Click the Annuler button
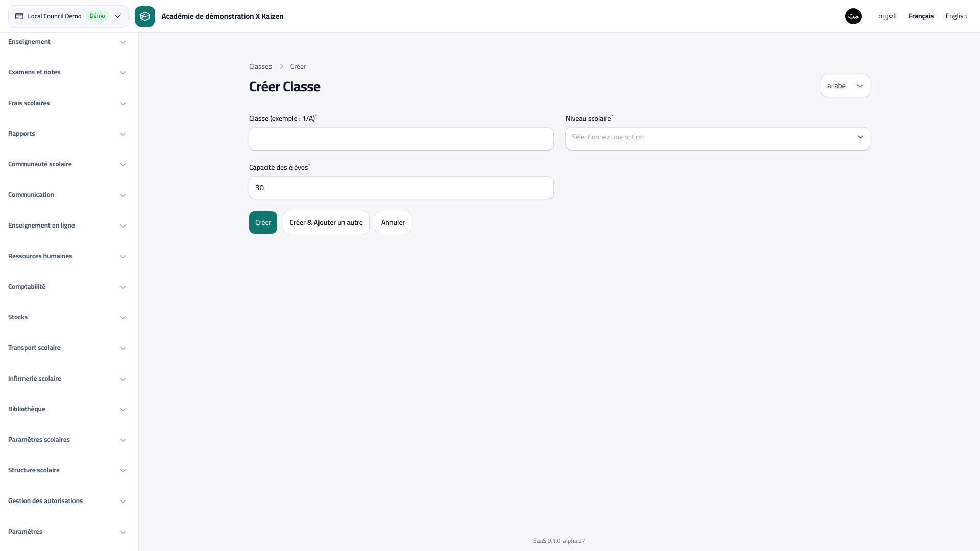This screenshot has height=551, width=980. [393, 222]
